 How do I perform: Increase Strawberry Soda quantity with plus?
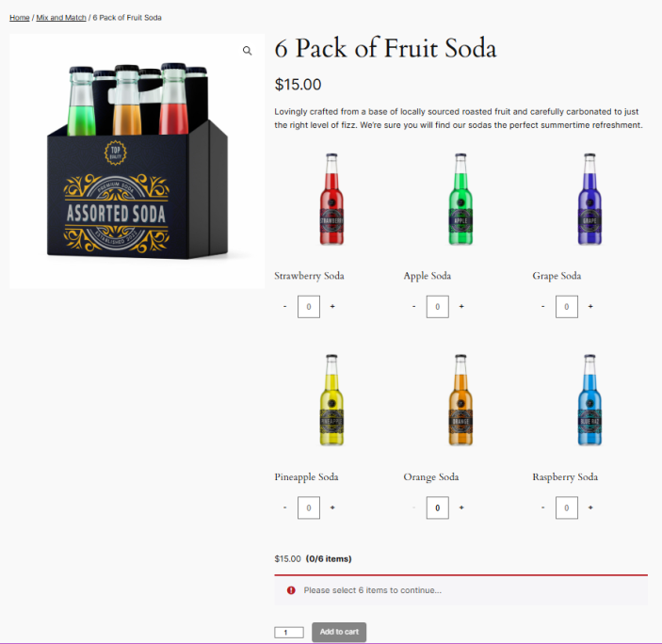point(332,306)
